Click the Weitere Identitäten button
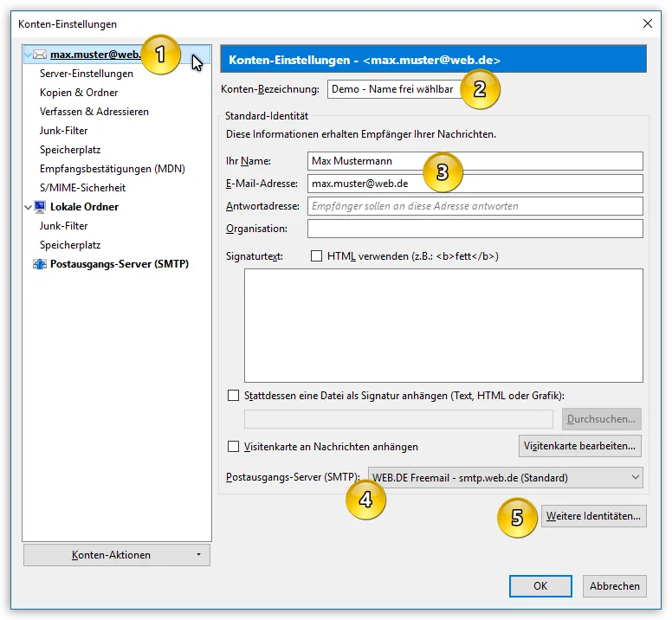 pyautogui.click(x=593, y=516)
